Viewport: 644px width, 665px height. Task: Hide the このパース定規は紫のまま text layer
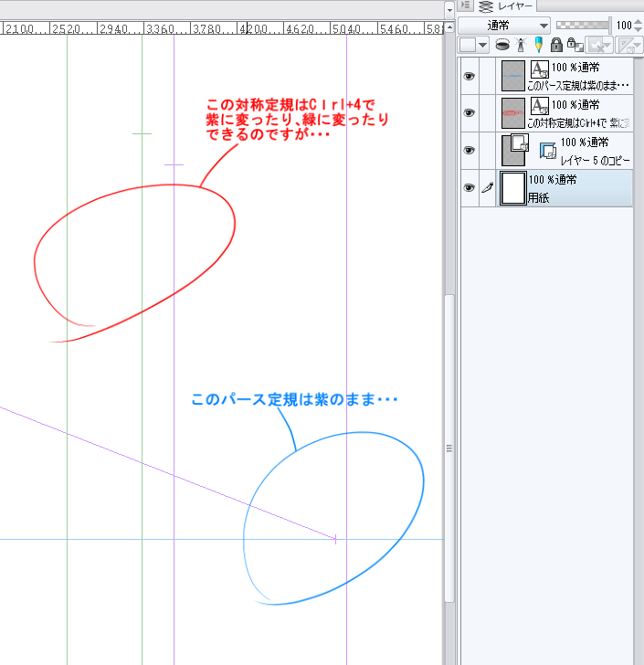pos(470,77)
